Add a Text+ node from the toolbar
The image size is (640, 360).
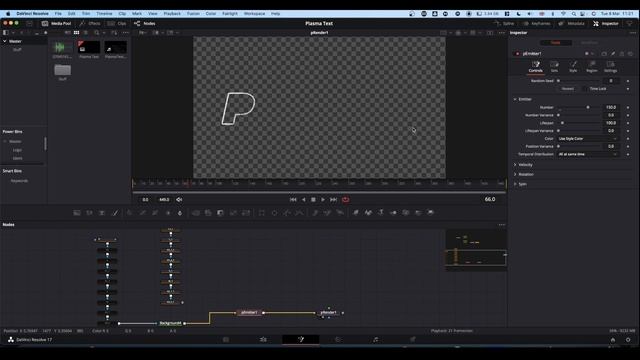tap(102, 213)
